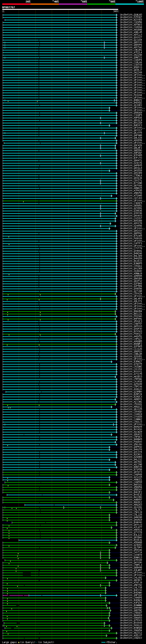Click the UniRef100_P49026 label
Image resolution: width=146 pixels, height=644 pixels.
tap(131, 238)
